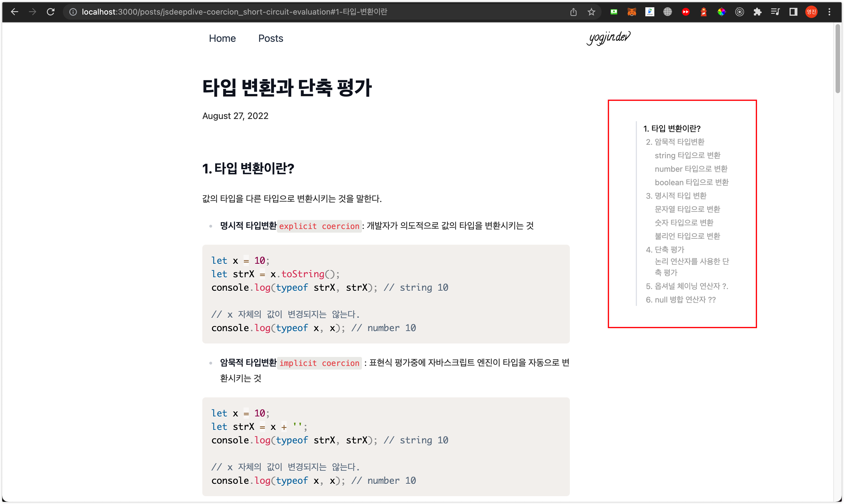Jump to '5. 옵셔널 체이닝 연산자 ?.'
The height and width of the screenshot is (504, 844).
[687, 286]
